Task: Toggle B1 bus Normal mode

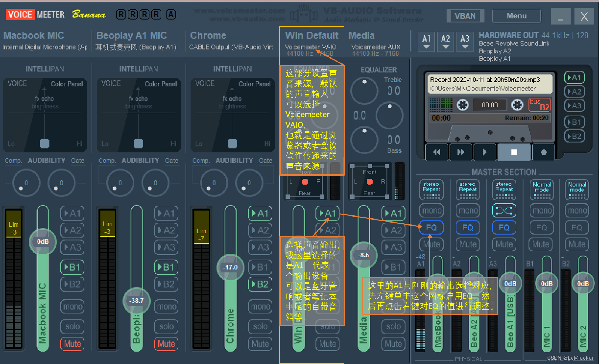Action: tap(542, 190)
